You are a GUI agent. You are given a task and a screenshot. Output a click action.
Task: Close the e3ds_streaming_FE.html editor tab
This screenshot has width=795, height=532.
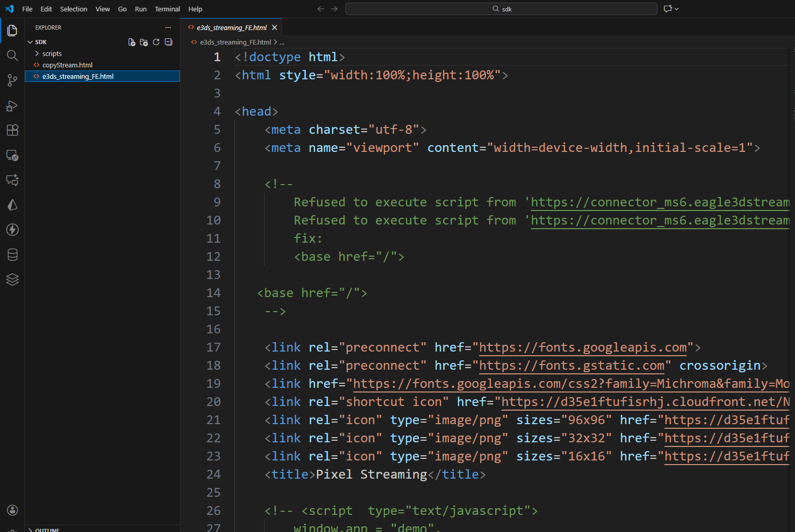(274, 27)
